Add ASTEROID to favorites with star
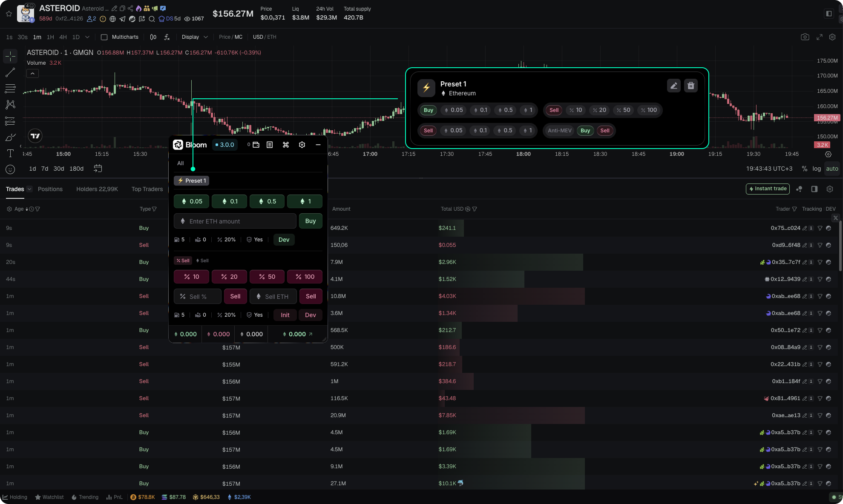This screenshot has height=504, width=843. click(9, 14)
